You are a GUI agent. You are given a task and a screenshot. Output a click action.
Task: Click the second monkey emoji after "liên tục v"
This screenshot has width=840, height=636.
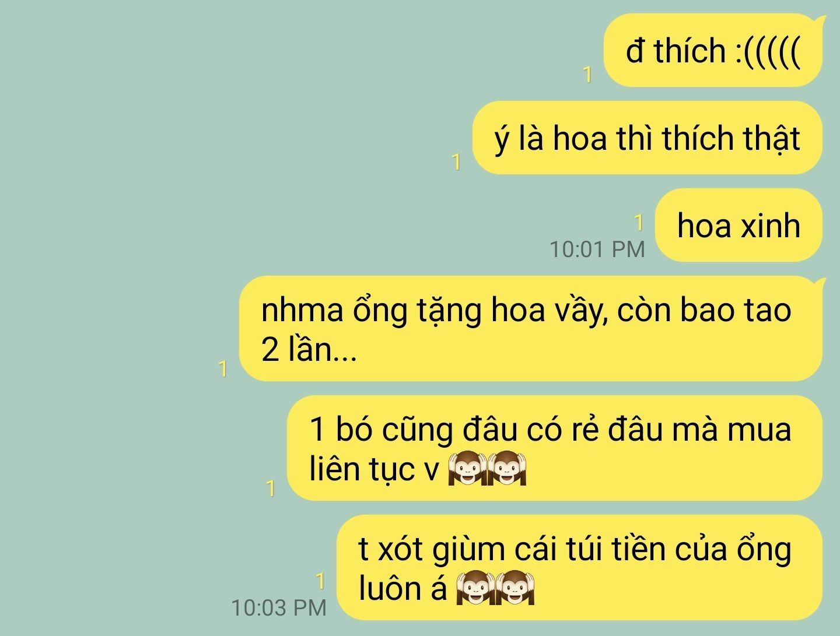pos(507,468)
